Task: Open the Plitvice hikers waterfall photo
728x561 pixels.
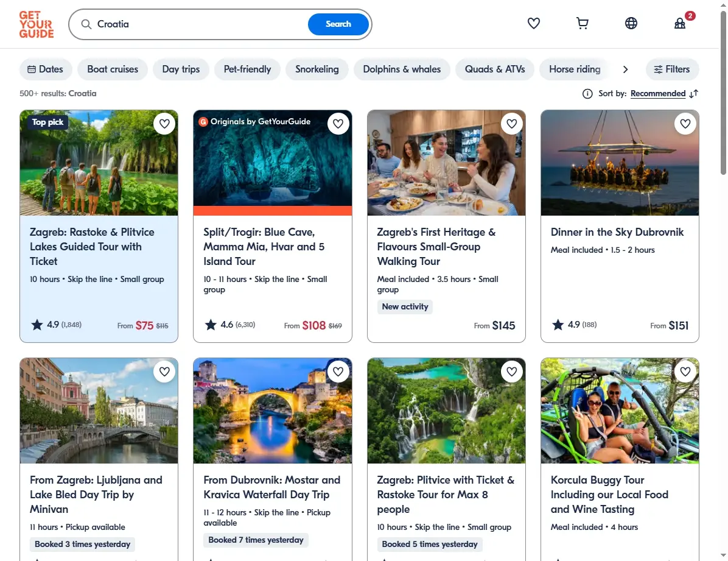Action: click(99, 163)
